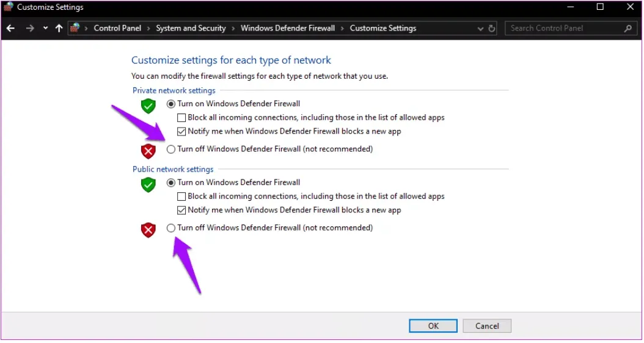The image size is (644, 343).
Task: Go to Control Panel breadcrumb
Action: (117, 28)
